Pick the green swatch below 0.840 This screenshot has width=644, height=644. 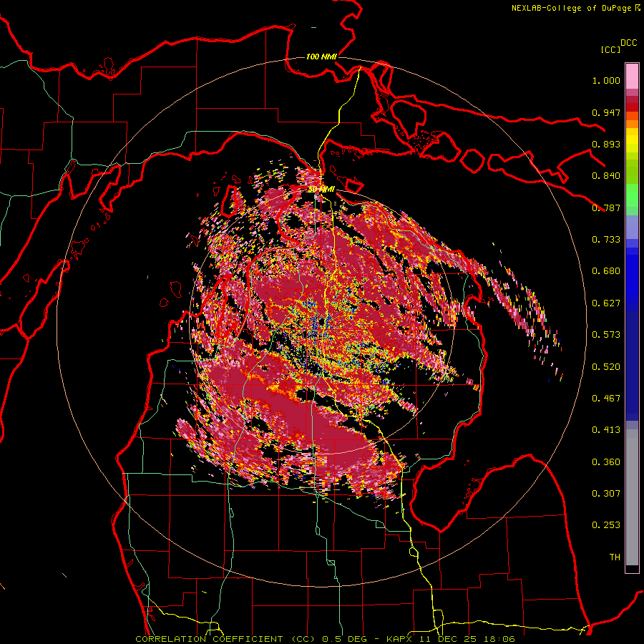632,195
